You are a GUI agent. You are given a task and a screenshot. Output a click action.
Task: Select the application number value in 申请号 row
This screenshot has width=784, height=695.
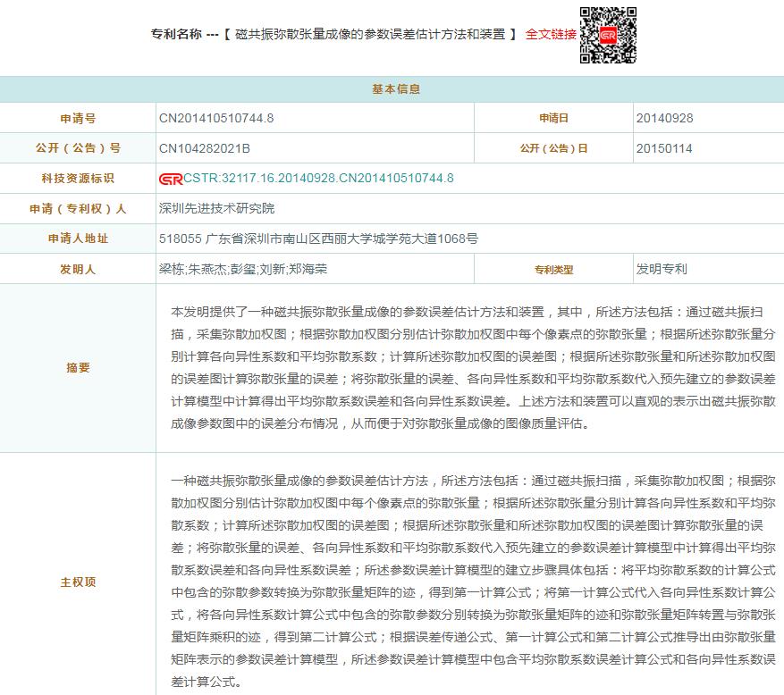216,118
